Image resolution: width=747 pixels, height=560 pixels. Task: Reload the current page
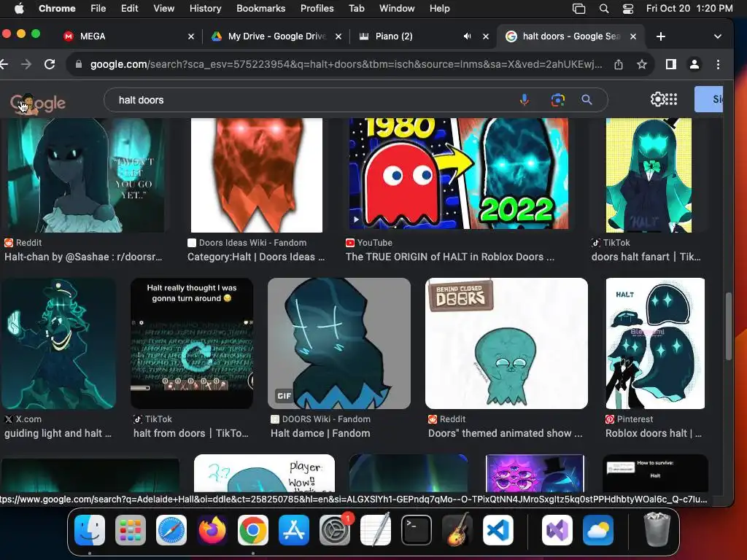tap(50, 64)
